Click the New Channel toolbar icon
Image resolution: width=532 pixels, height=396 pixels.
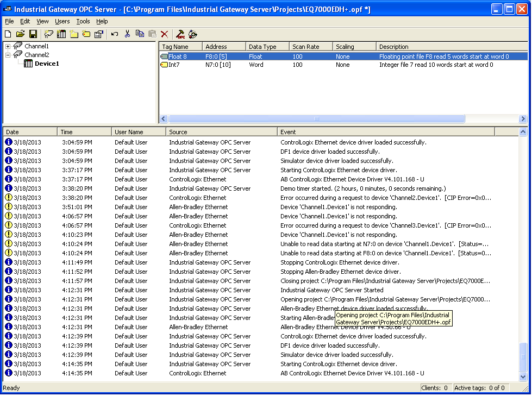click(x=49, y=34)
